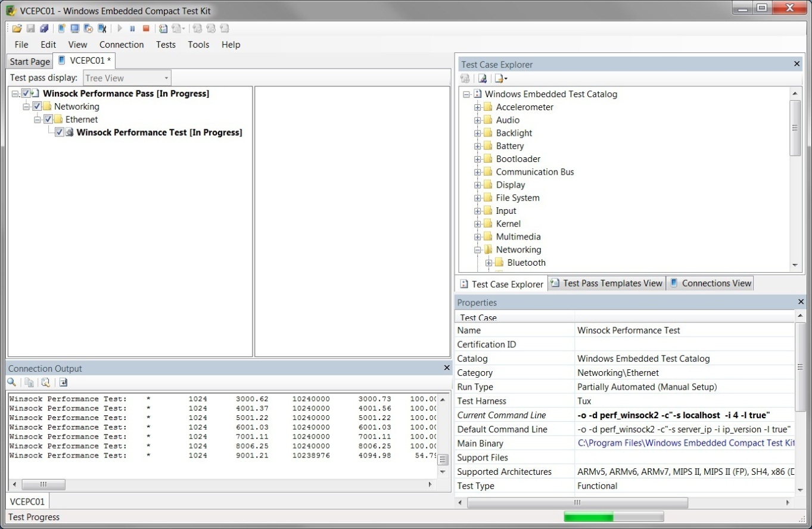Click the new device connection icon with star
812x529 pixels.
point(61,28)
